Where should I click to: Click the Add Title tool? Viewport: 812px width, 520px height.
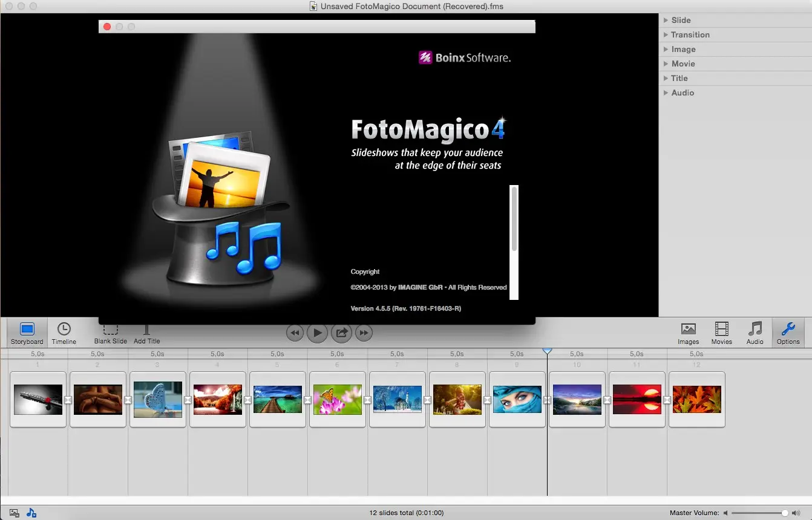pos(146,334)
